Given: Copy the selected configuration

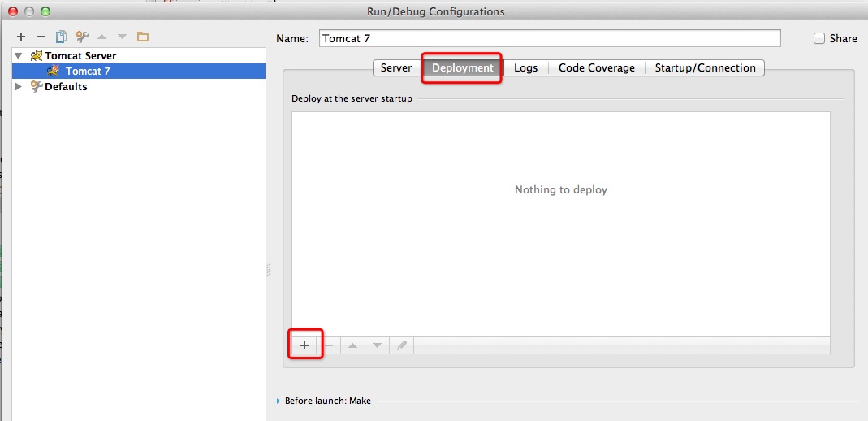Looking at the screenshot, I should click(x=61, y=37).
